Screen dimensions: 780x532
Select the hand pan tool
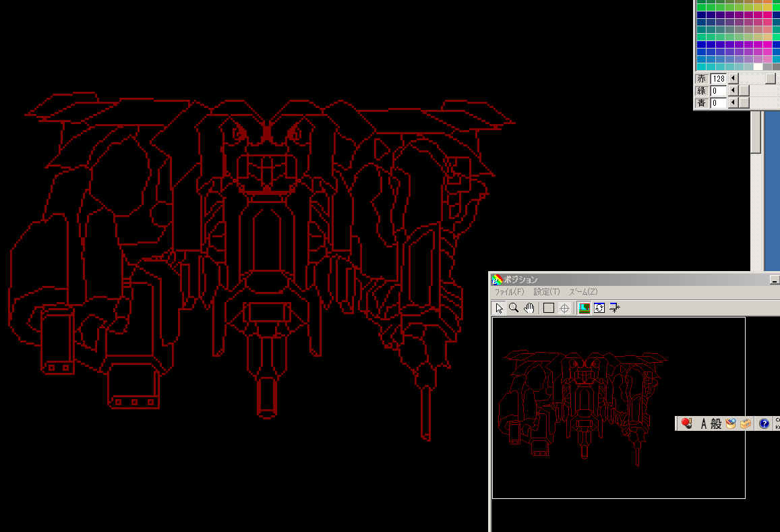pyautogui.click(x=529, y=308)
